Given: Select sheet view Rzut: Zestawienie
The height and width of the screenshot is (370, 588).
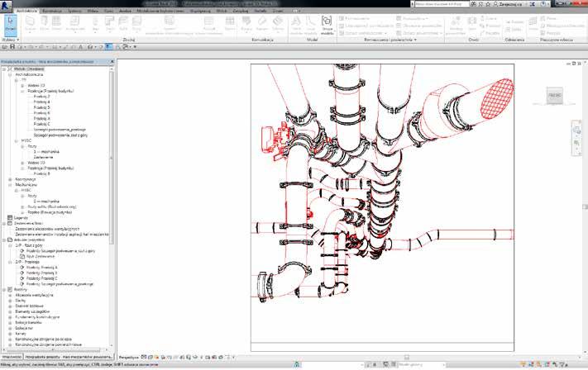Looking at the screenshot, I should click(x=41, y=257).
